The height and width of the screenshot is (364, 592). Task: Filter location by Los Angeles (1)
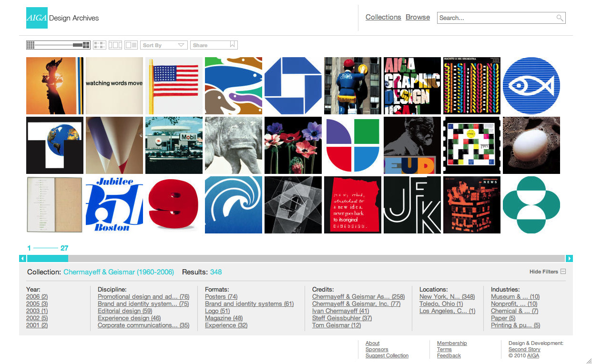click(448, 311)
